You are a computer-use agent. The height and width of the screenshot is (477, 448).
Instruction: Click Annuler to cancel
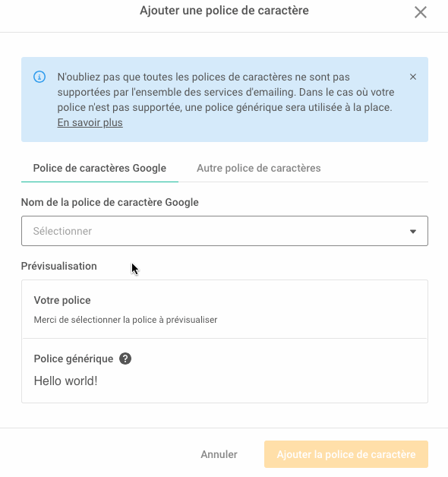219,454
